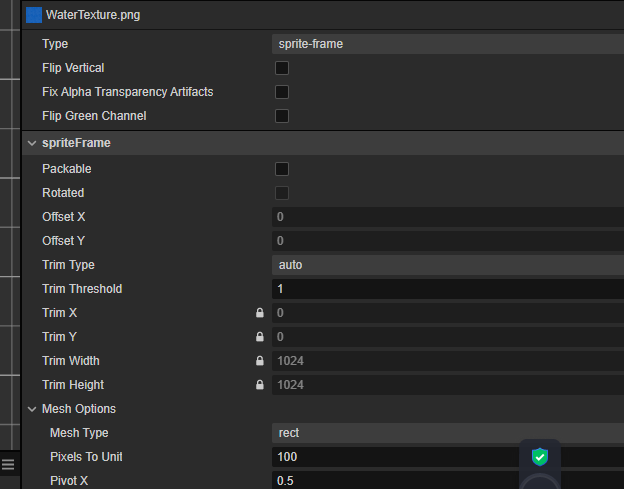Click the Pixels To Unit label
This screenshot has width=624, height=489.
point(86,457)
